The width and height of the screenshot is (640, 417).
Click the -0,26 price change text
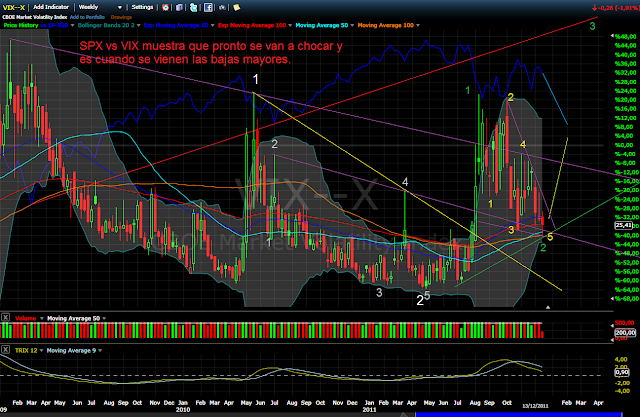point(606,7)
